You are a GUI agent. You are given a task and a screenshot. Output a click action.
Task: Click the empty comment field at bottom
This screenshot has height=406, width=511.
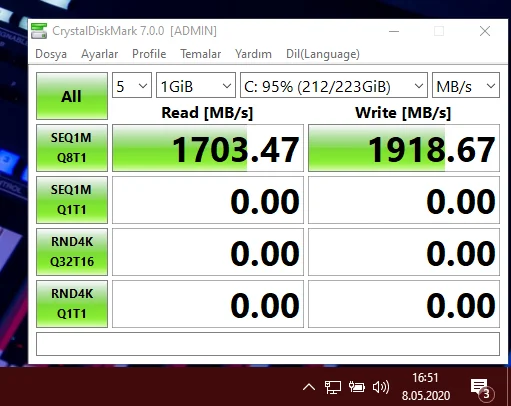click(x=268, y=344)
